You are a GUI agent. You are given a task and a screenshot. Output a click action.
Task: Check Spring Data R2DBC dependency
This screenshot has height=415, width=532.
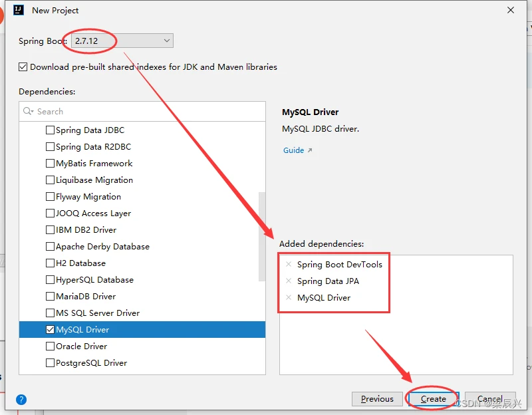click(x=50, y=146)
